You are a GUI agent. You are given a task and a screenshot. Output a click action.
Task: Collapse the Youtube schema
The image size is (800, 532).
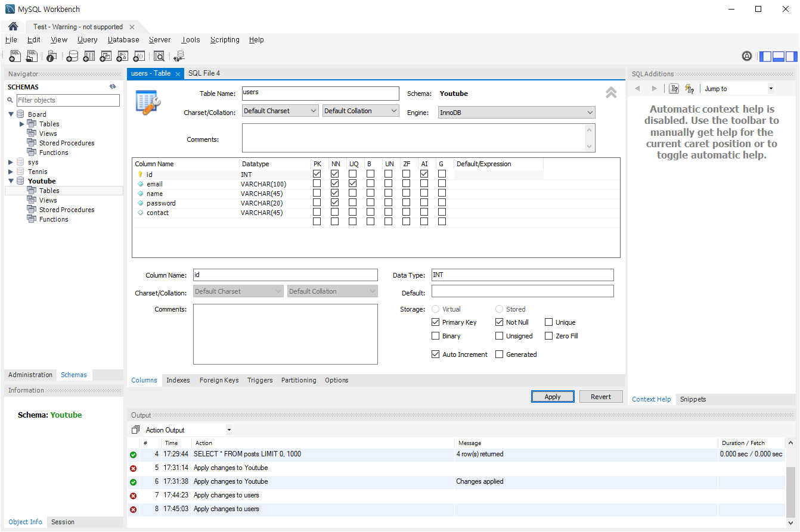tap(11, 181)
